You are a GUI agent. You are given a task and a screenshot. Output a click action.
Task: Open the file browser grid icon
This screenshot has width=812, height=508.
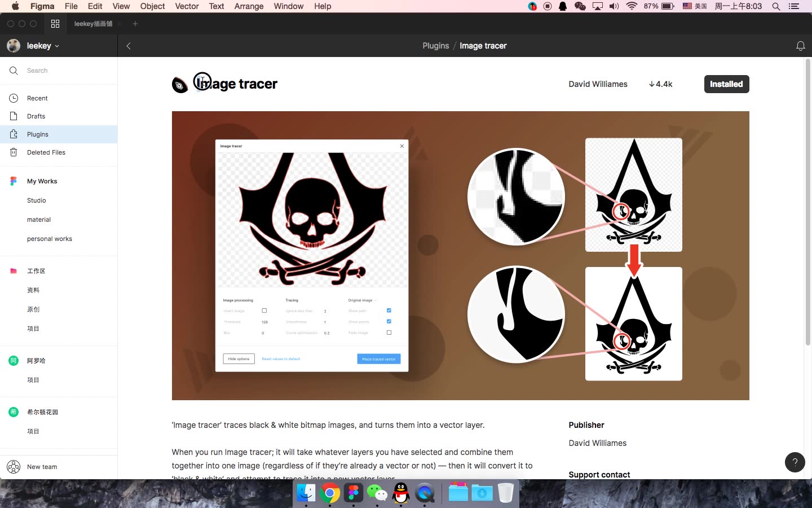(x=55, y=24)
